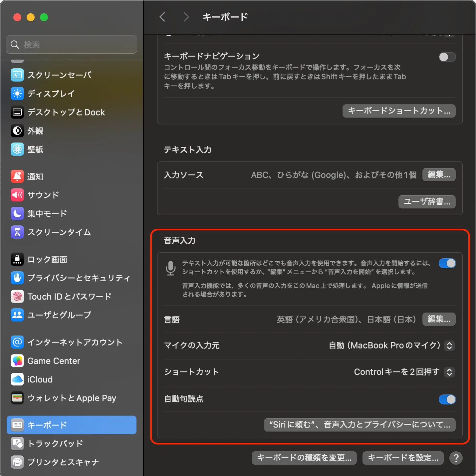This screenshot has width=476, height=476.
Task: Click 入力ソース value ABC、ひらがな (Google) text
Action: [334, 175]
